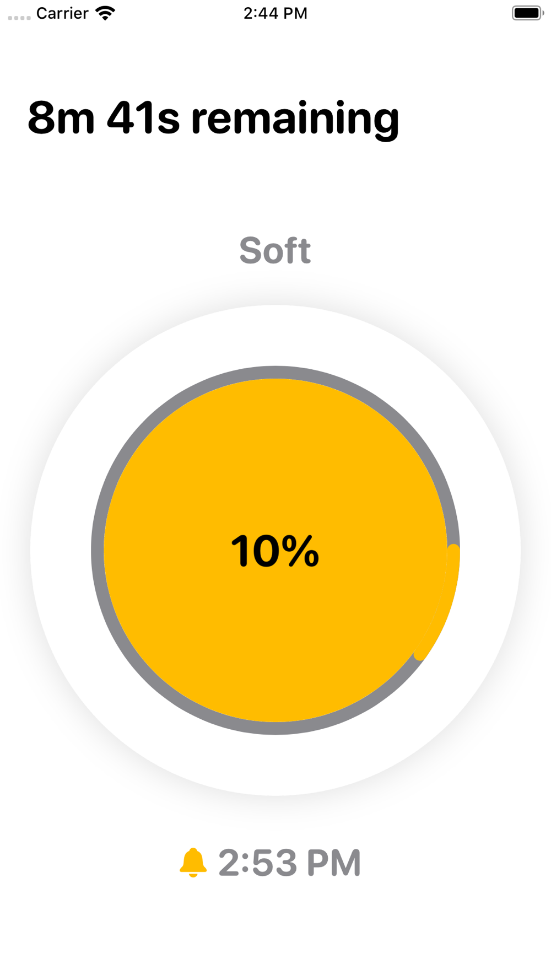Tap the Carrier label in status bar
This screenshot has height=980, width=551.
tap(62, 13)
